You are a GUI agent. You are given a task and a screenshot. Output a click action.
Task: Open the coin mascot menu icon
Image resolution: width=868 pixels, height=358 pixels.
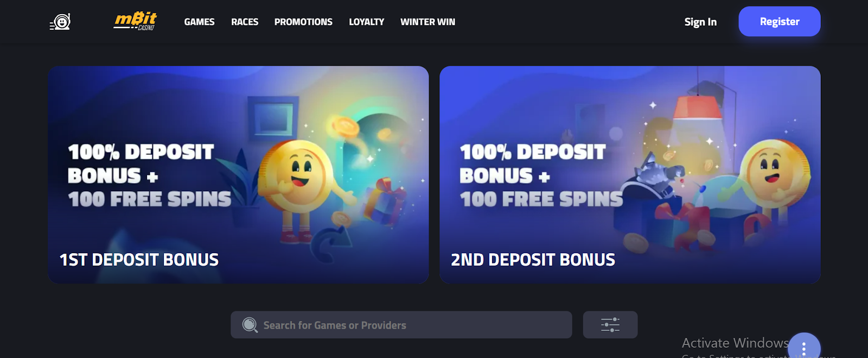pos(60,22)
